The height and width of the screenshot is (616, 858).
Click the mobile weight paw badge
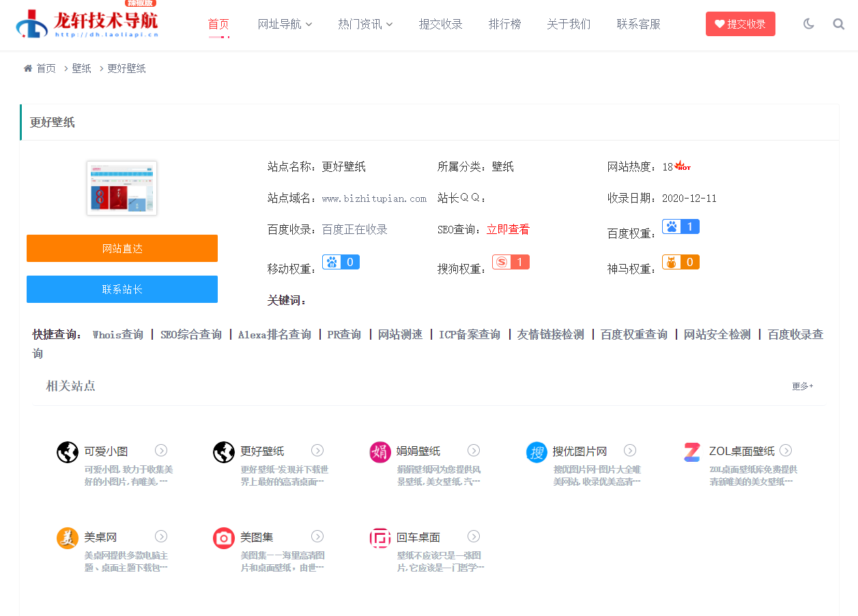click(341, 262)
